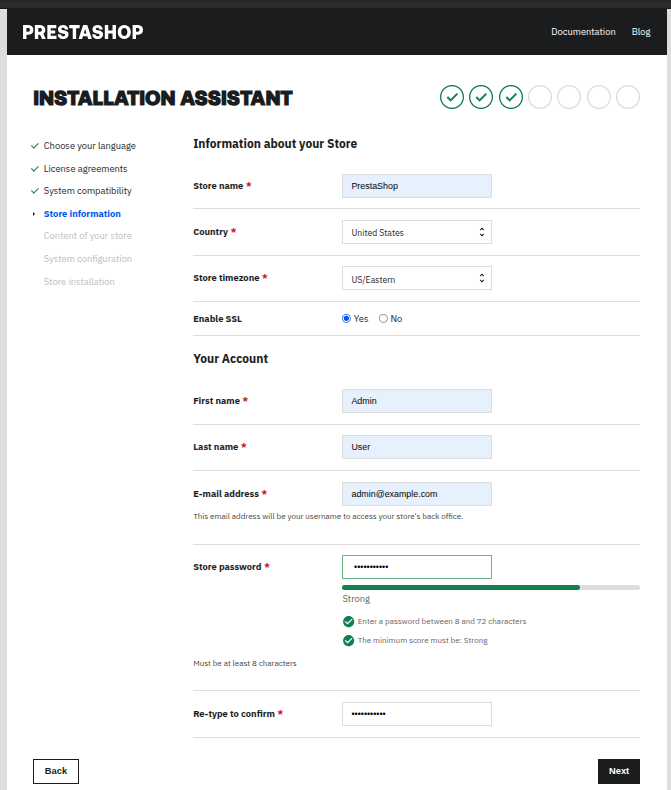Click the PrestaShop logo in header
The image size is (671, 790).
coord(82,32)
